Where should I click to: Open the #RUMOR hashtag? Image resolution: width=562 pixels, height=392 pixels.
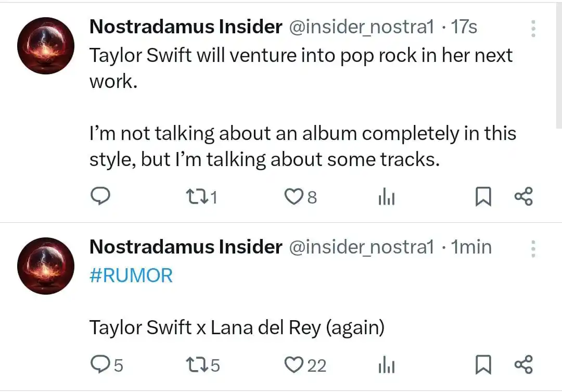[131, 275]
